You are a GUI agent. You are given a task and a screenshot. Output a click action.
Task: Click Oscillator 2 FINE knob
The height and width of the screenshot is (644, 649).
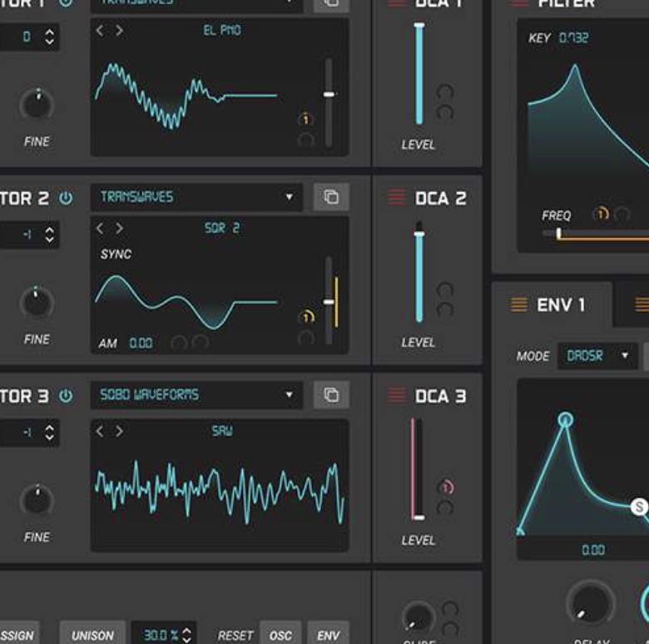(x=37, y=303)
